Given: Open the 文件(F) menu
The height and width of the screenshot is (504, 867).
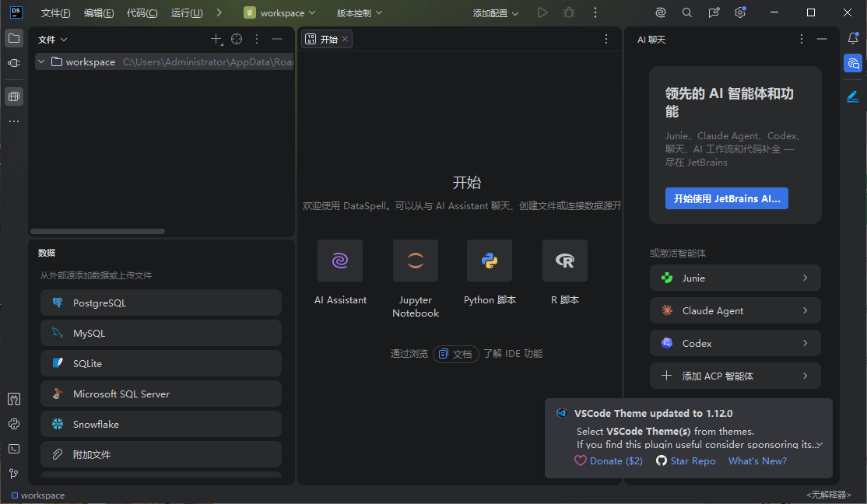Looking at the screenshot, I should point(55,12).
